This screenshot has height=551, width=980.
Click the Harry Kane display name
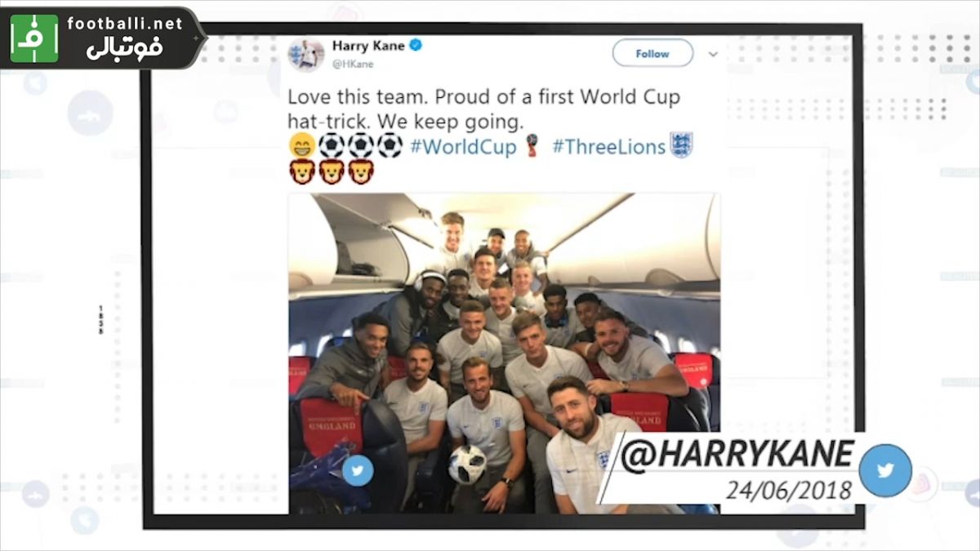coord(368,46)
